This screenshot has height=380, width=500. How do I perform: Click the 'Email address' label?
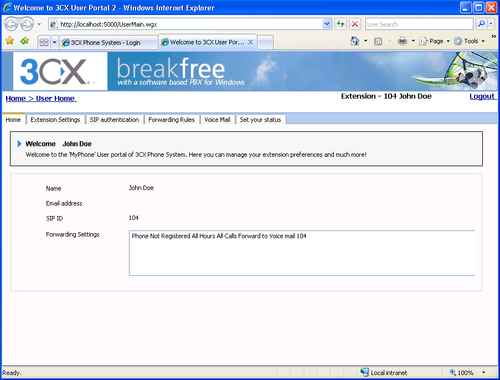pos(64,203)
